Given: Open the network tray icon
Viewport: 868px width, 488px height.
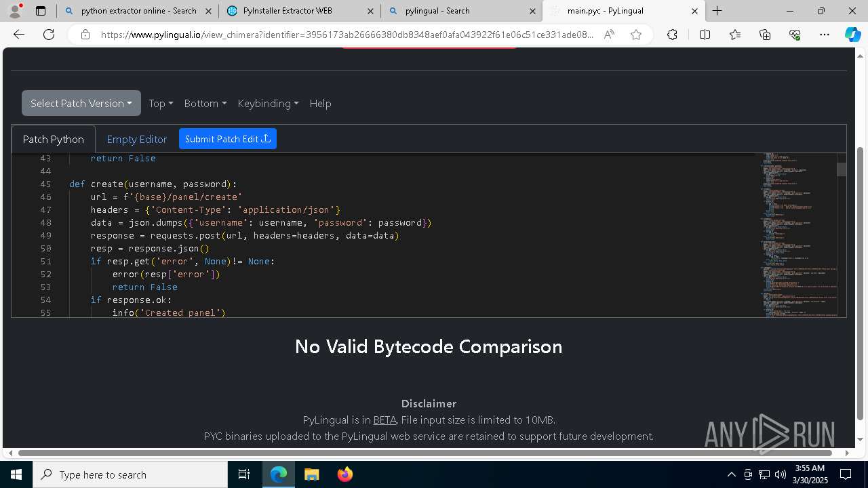Looking at the screenshot, I should point(764,474).
